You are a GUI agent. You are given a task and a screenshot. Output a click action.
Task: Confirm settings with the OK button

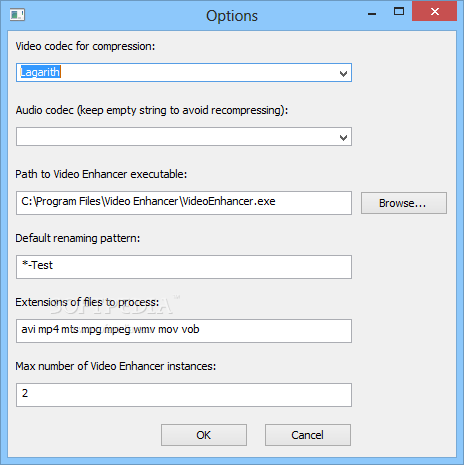tap(204, 435)
